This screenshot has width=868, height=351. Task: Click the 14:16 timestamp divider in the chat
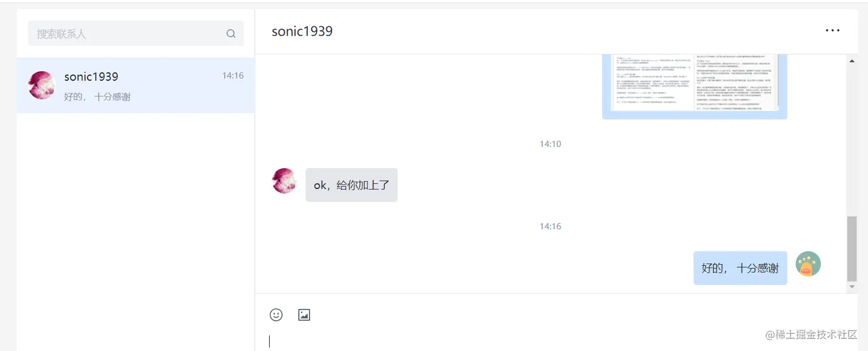(550, 226)
